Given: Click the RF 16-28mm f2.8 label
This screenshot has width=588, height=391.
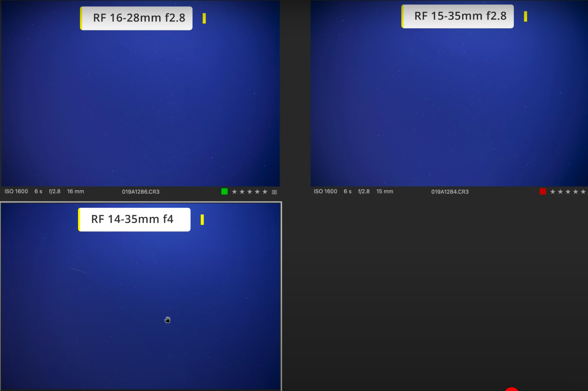Looking at the screenshot, I should click(x=136, y=18).
